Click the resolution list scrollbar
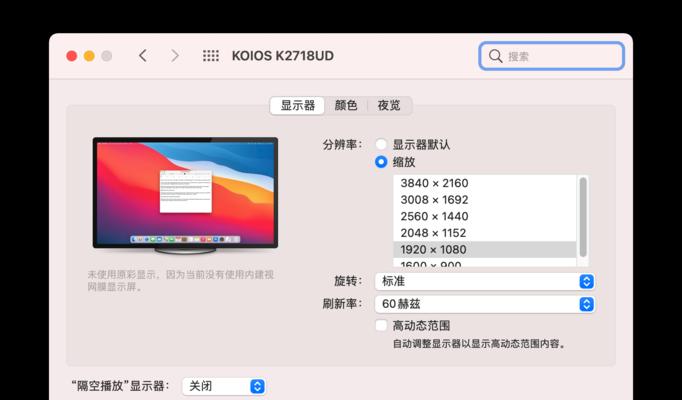Screen dimensions: 682x400 tap(583, 217)
